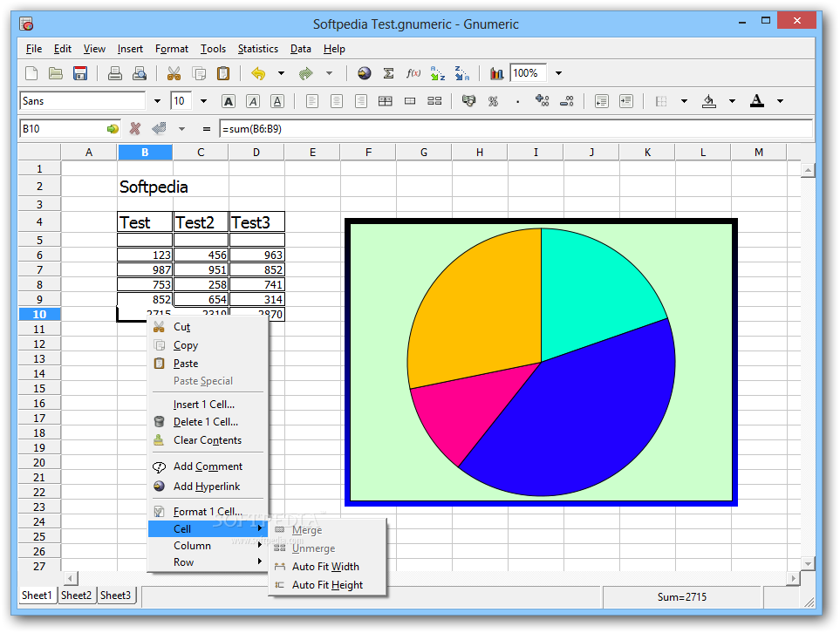
Task: Apply percentage number format
Action: (494, 101)
